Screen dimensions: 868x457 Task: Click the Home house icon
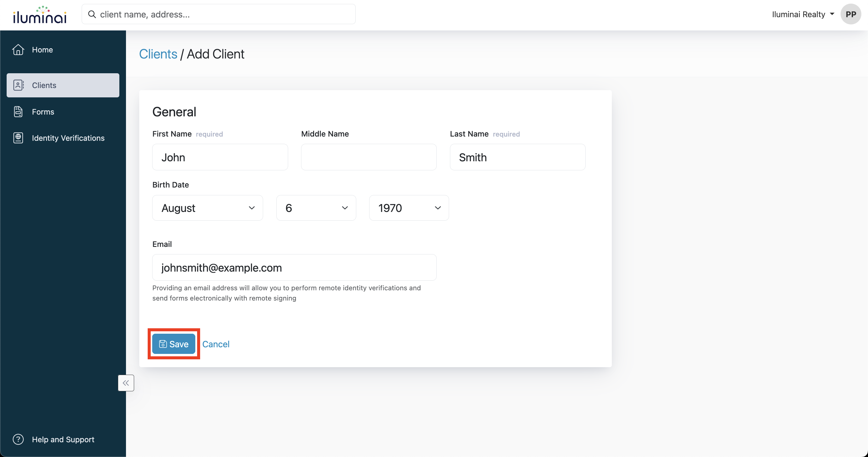(18, 50)
